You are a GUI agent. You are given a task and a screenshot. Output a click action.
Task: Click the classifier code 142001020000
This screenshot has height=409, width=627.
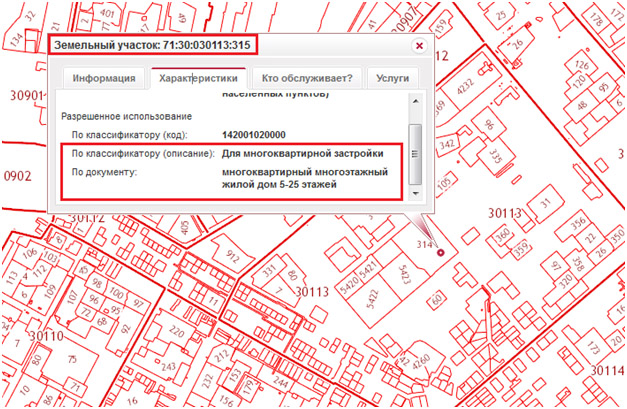pos(254,134)
